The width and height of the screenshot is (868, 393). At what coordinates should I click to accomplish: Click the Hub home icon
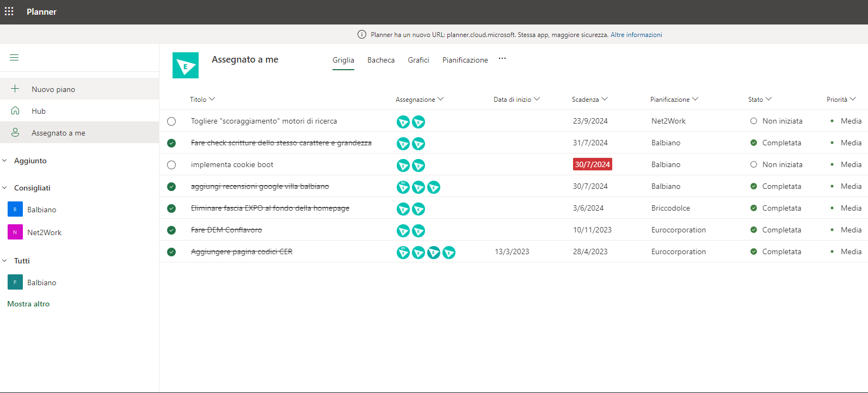tap(15, 110)
